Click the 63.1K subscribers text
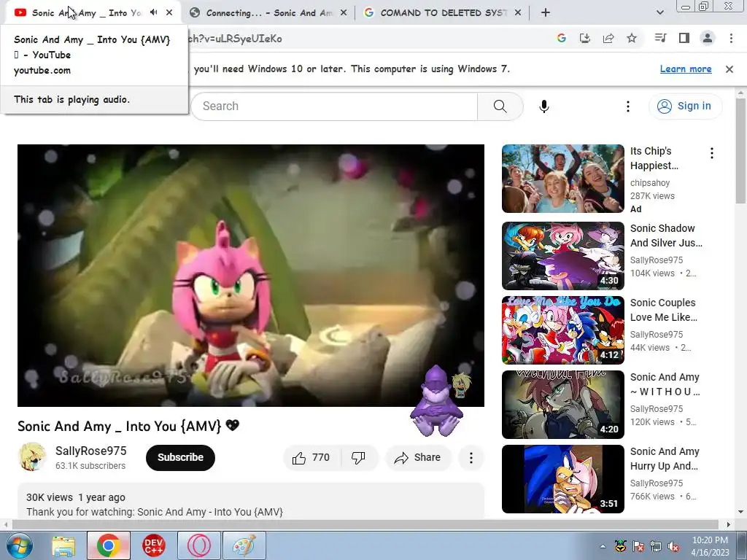This screenshot has height=560, width=747. tap(90, 466)
